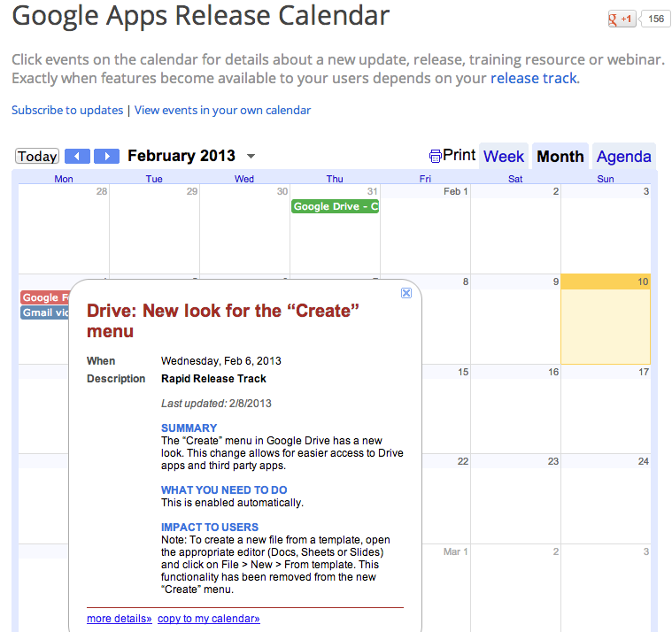Screen dimensions: 672x632
Task: Click day number 16
Action: coord(553,372)
